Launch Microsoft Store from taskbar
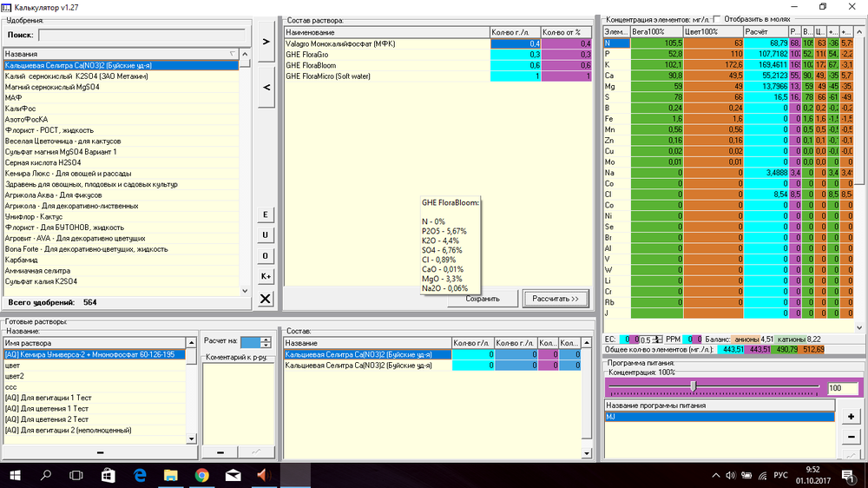Viewport: 868px width, 488px height. point(108,475)
